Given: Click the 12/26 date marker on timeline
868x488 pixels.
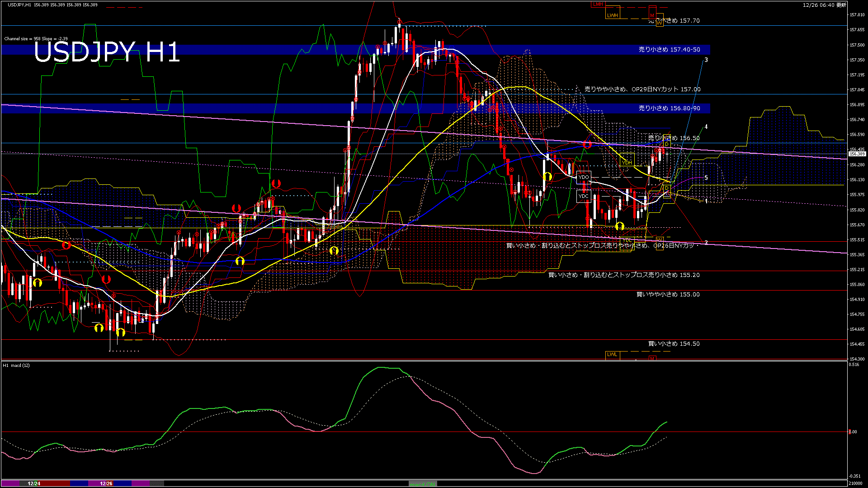Looking at the screenshot, I should [x=106, y=483].
